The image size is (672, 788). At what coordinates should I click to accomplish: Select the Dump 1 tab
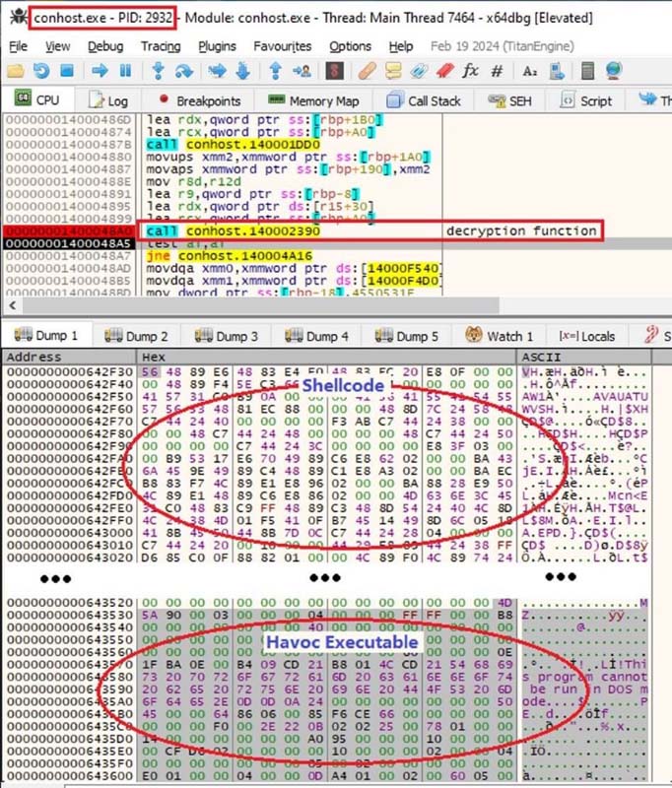tap(46, 335)
